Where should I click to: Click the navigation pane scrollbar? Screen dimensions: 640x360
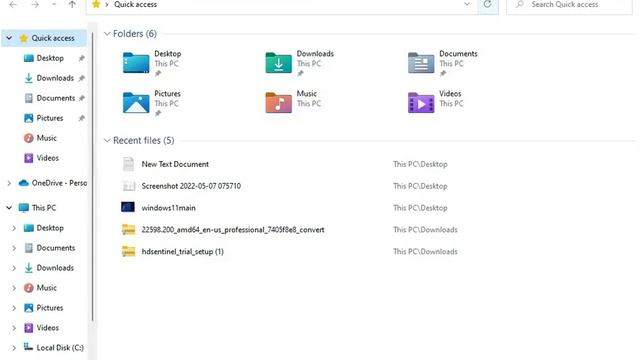93,178
